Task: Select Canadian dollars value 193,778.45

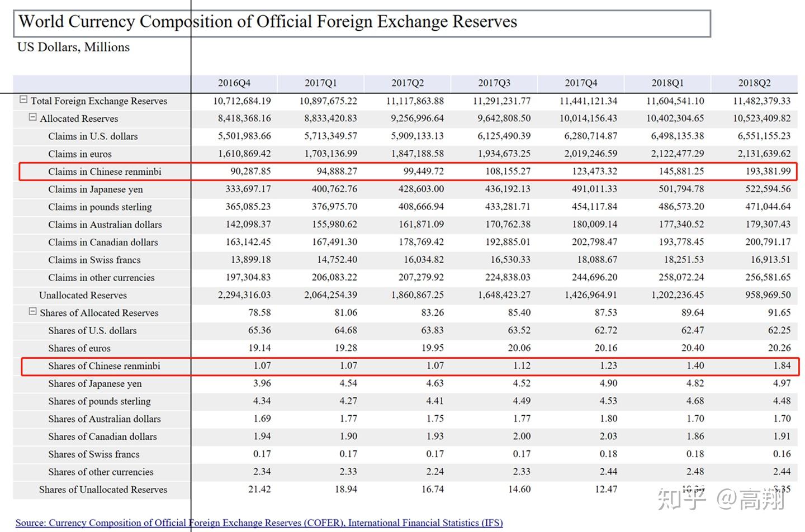Action: pyautogui.click(x=681, y=243)
